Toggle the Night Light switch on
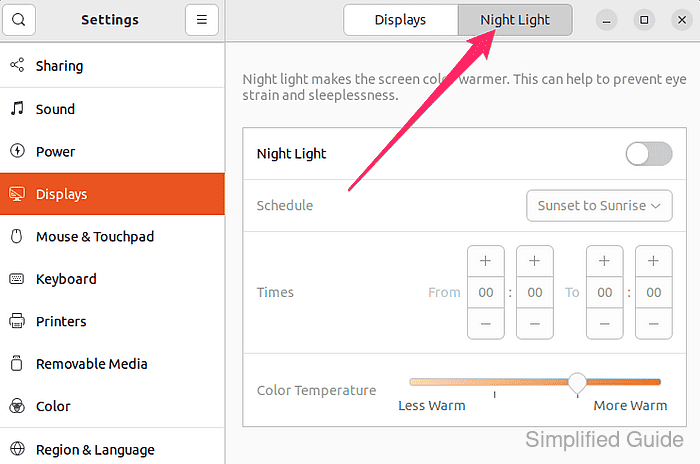 pos(649,154)
